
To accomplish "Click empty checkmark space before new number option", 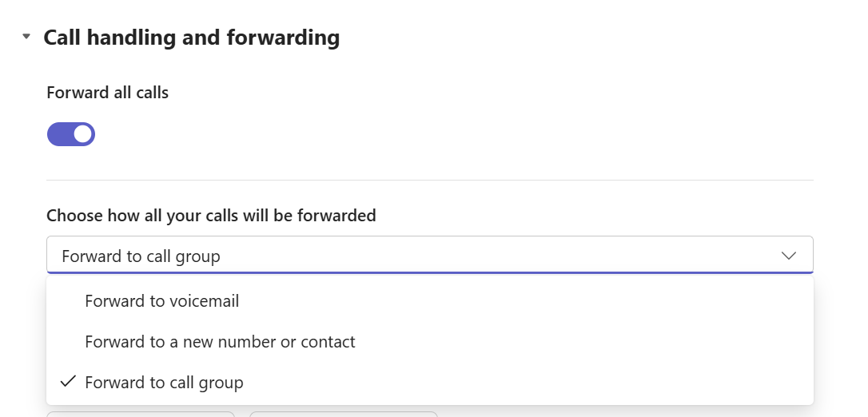I will coord(67,342).
